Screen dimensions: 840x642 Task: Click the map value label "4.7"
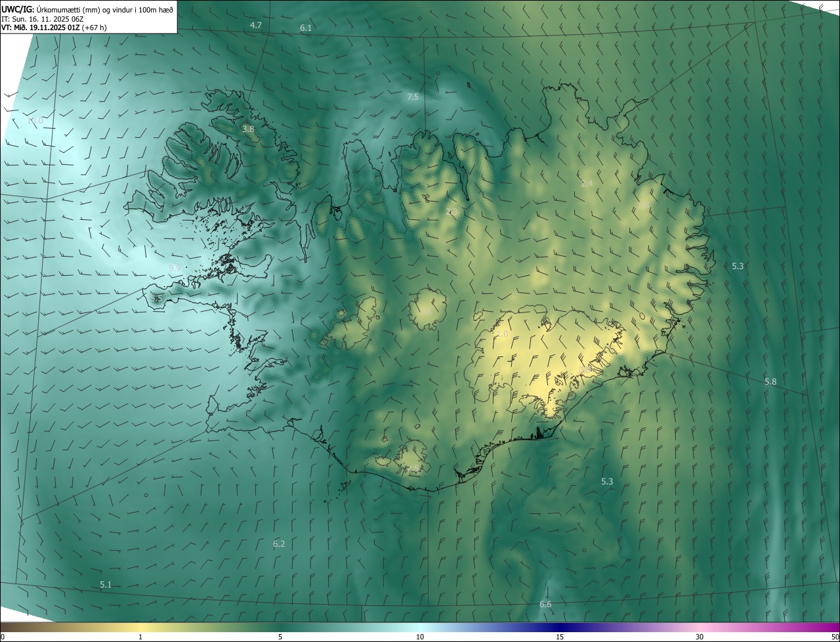pyautogui.click(x=256, y=25)
